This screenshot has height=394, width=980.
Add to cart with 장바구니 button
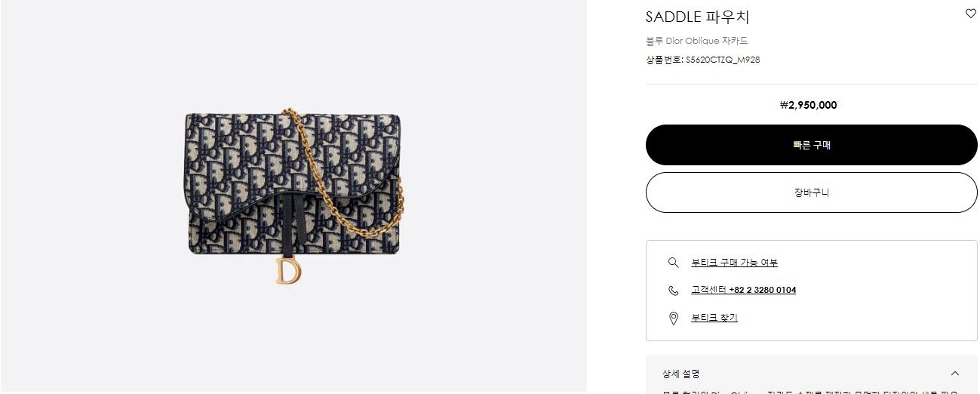tap(812, 192)
